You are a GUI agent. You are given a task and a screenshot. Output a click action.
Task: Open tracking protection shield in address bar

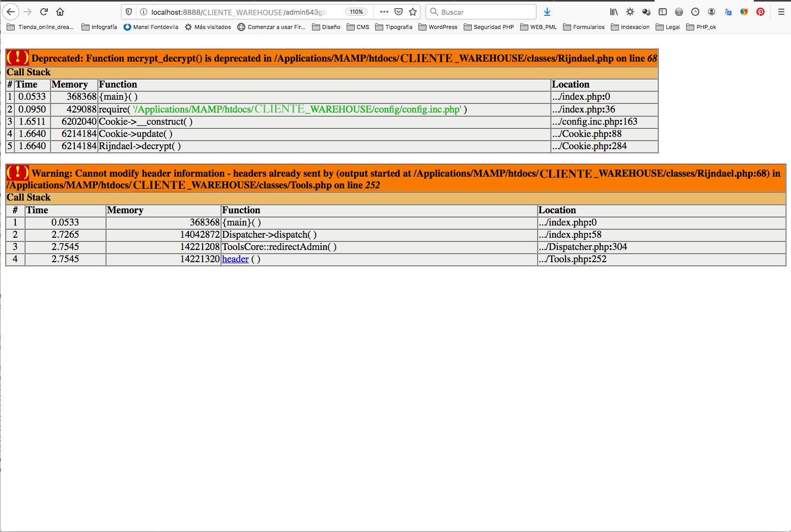pyautogui.click(x=129, y=12)
